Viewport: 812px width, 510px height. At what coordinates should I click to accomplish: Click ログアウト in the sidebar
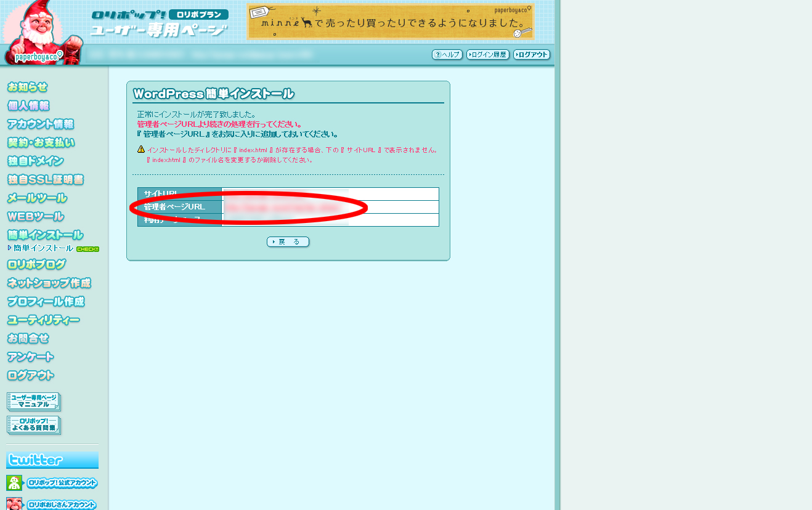point(31,376)
